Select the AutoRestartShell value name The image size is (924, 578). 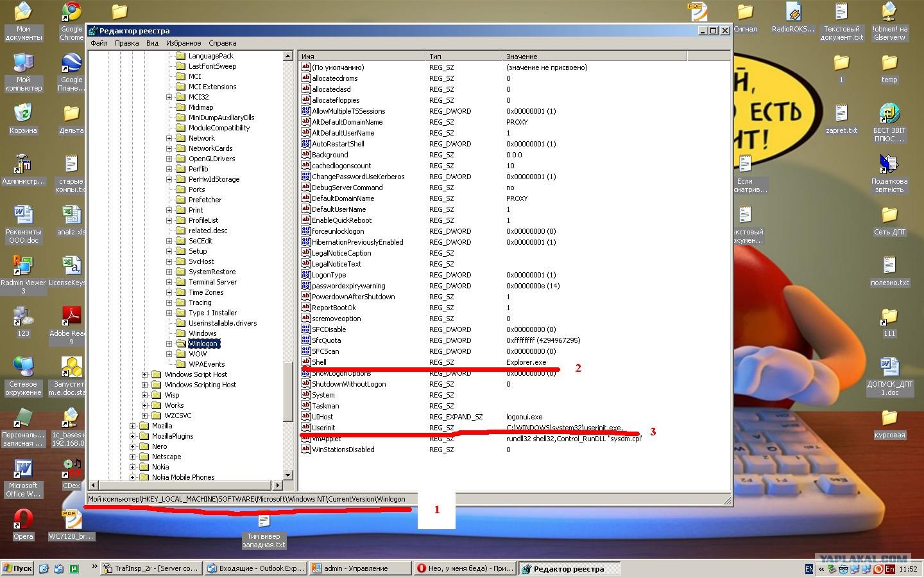338,144
